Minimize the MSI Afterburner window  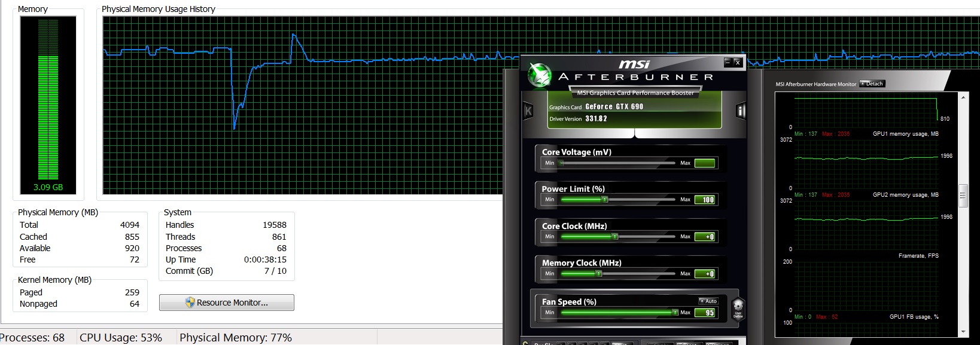pyautogui.click(x=728, y=62)
